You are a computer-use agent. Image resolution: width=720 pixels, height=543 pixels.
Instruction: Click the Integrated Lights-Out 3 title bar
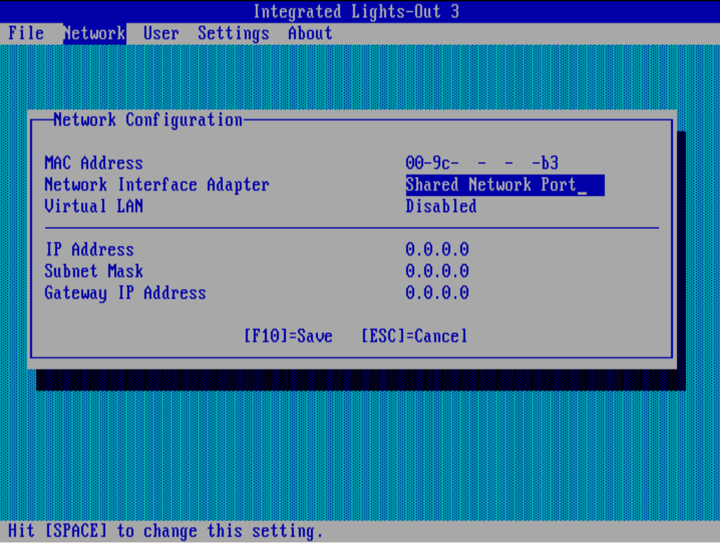[356, 11]
